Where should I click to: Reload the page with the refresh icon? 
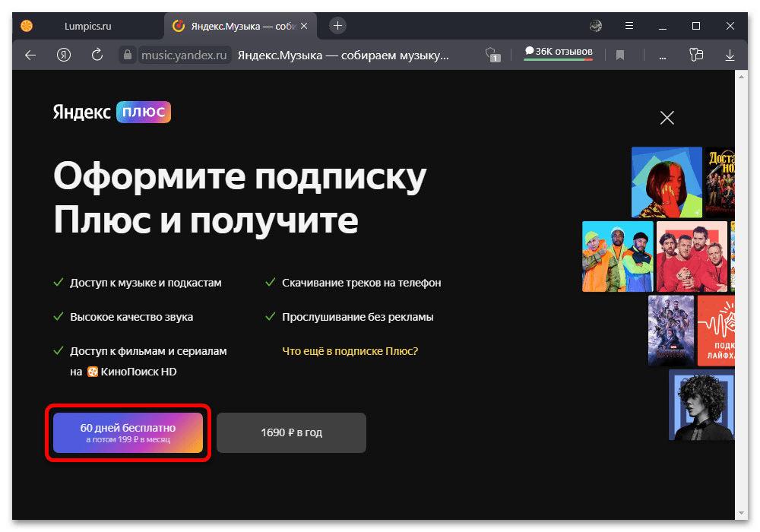tap(97, 55)
